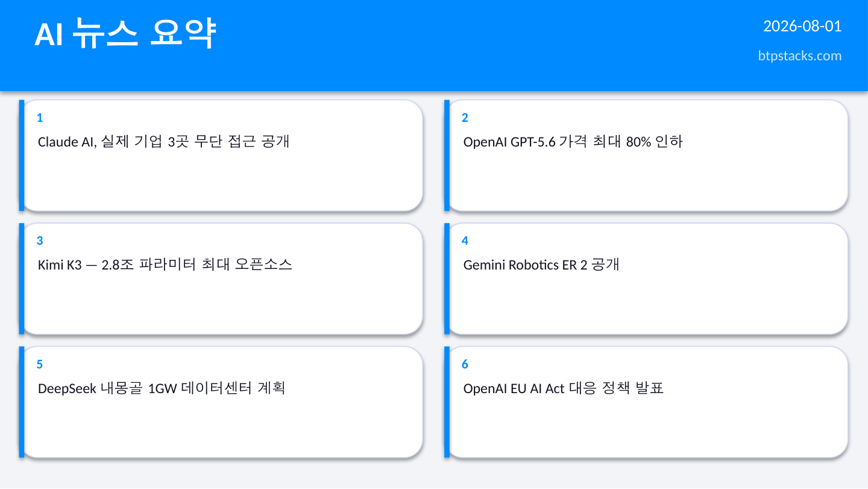868x489 pixels.
Task: Click the number 4 card label
Action: pos(465,241)
